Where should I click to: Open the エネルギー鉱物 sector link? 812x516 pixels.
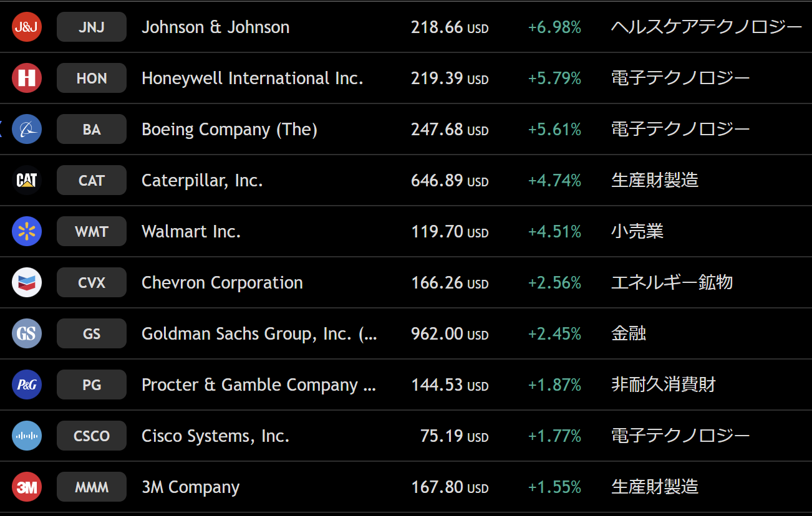(672, 283)
